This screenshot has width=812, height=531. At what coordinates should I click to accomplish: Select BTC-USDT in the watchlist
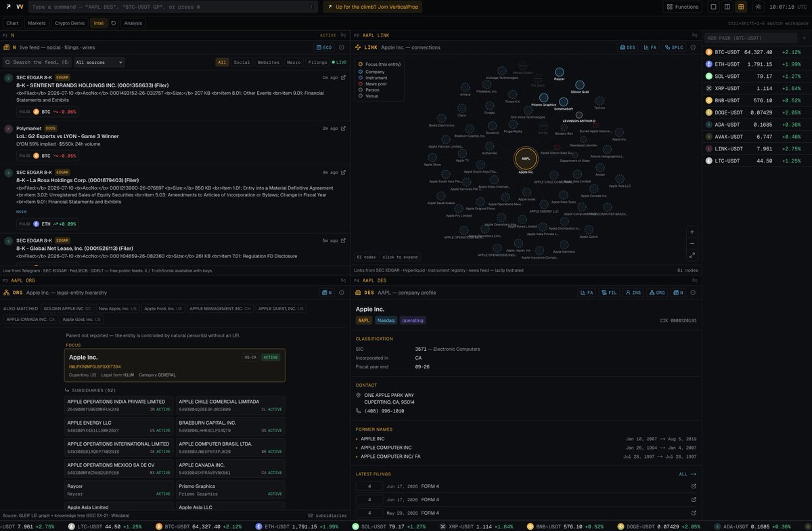pos(757,51)
